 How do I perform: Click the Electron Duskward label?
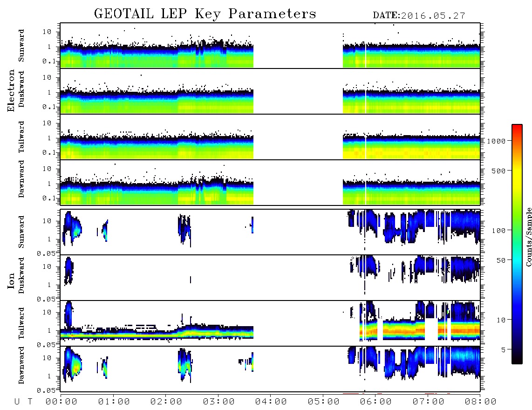pyautogui.click(x=21, y=89)
